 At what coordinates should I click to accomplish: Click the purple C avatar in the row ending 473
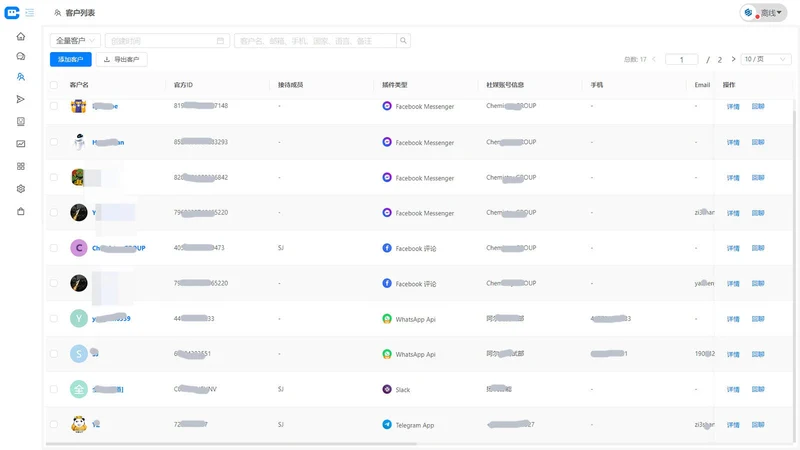pos(79,248)
